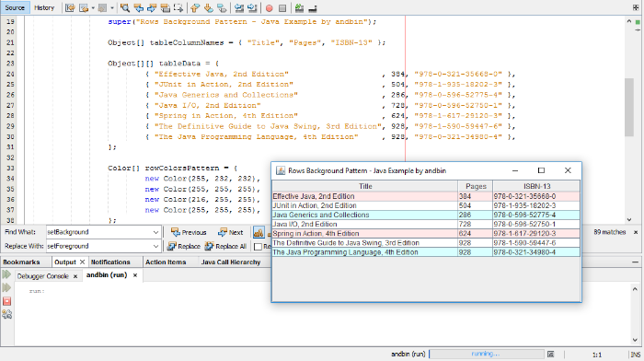Click the lower Re-run arrows icon
This screenshot has width=644, height=361.
coord(6,287)
